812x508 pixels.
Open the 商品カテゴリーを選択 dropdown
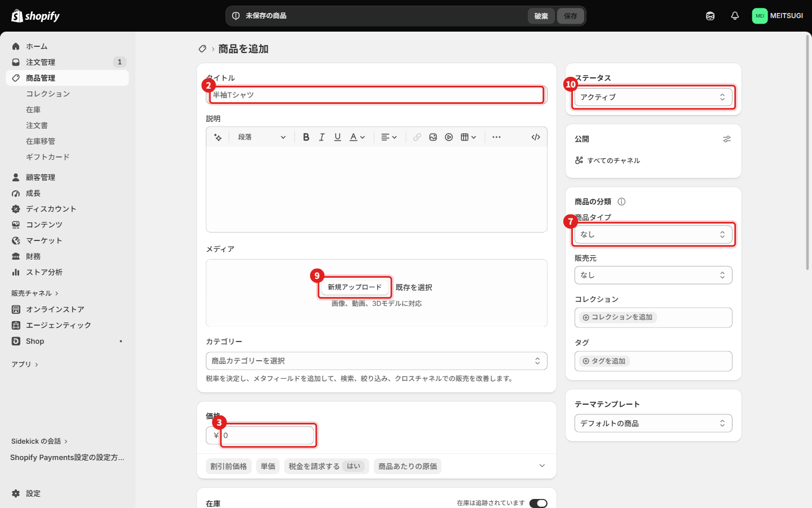377,361
